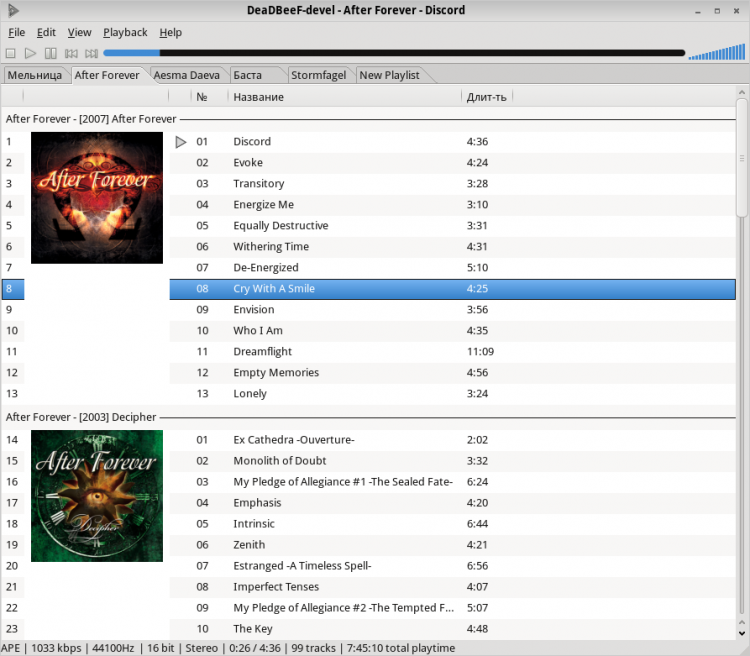750x656 pixels.
Task: Open the New Playlist tab
Action: click(389, 75)
